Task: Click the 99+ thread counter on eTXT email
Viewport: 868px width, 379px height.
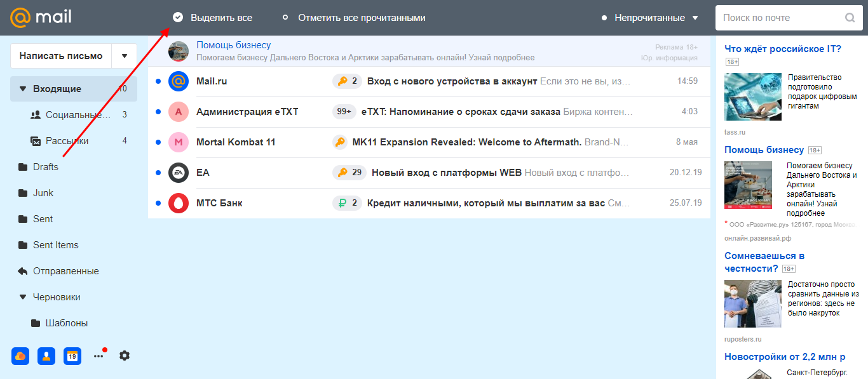Action: tap(344, 112)
